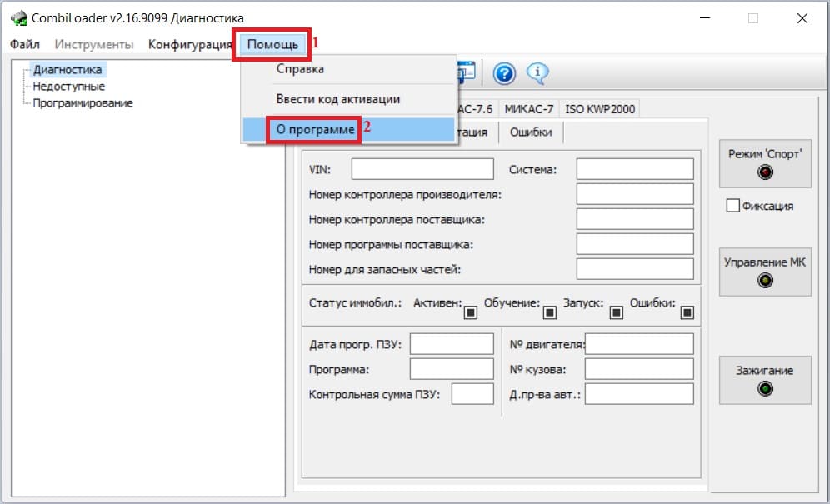The image size is (830, 504).
Task: Open Справка from the help menu
Action: coord(300,69)
